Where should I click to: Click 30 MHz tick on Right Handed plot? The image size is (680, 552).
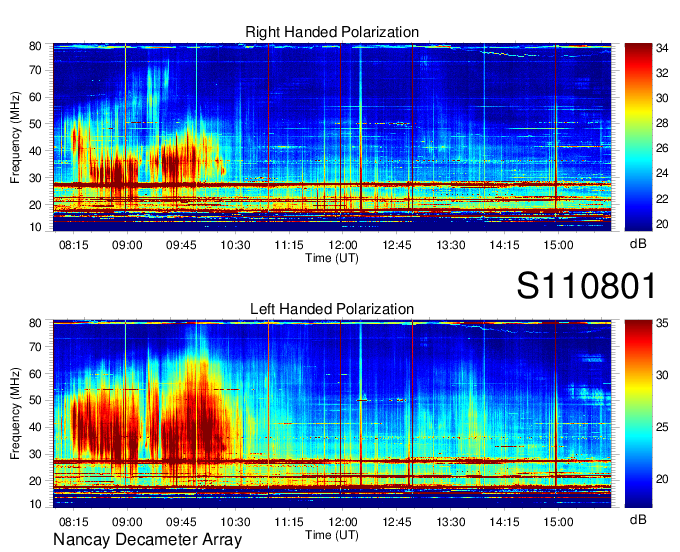pos(35,178)
